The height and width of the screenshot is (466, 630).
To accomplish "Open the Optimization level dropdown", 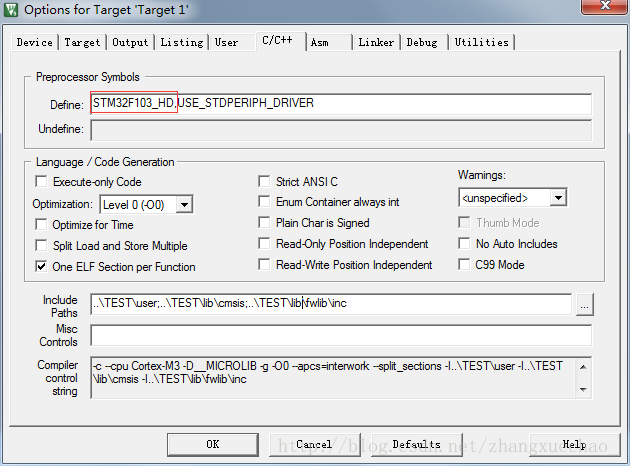I will click(x=183, y=204).
